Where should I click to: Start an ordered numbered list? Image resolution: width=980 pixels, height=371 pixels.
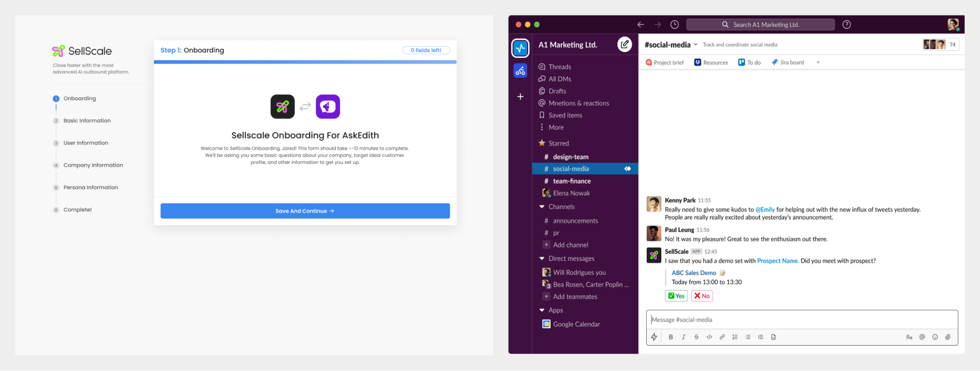tap(735, 337)
